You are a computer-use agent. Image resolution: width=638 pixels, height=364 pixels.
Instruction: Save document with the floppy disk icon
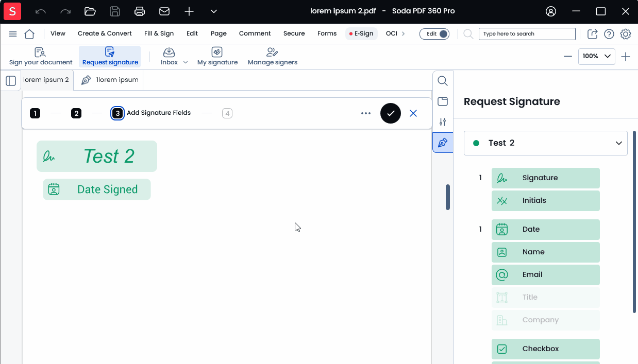[x=115, y=11]
